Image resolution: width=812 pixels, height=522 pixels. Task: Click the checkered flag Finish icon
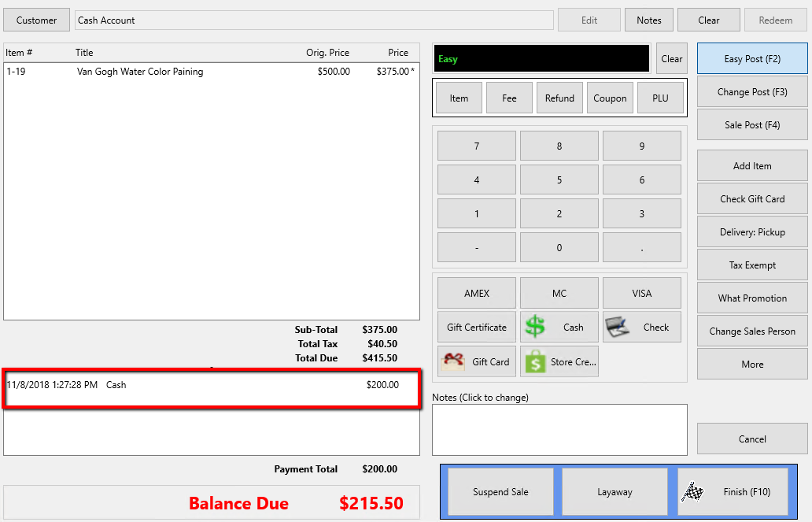(x=693, y=491)
